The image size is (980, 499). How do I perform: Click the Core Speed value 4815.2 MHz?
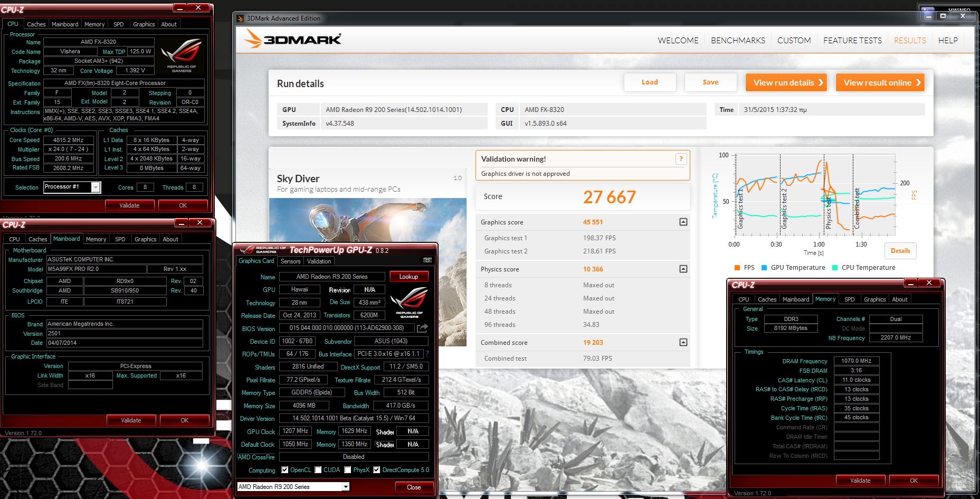68,140
